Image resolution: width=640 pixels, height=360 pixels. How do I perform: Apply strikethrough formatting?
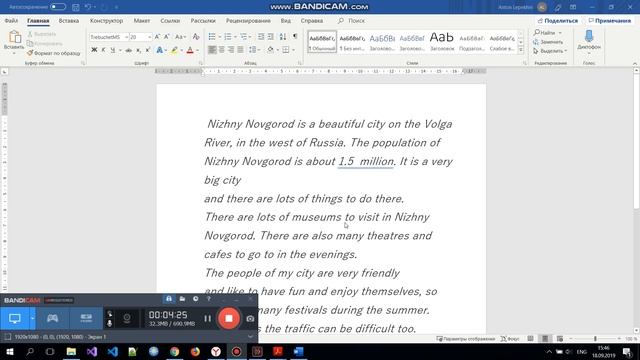click(129, 50)
